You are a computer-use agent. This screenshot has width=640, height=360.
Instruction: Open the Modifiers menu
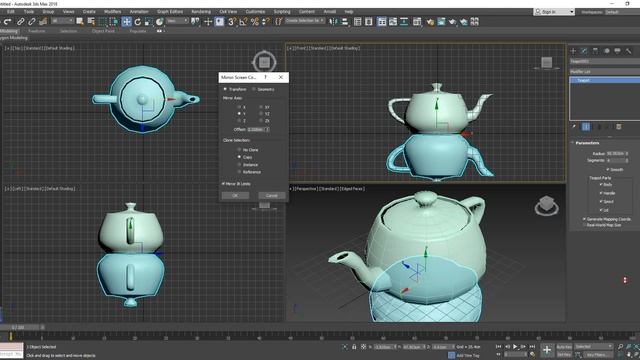click(x=112, y=12)
